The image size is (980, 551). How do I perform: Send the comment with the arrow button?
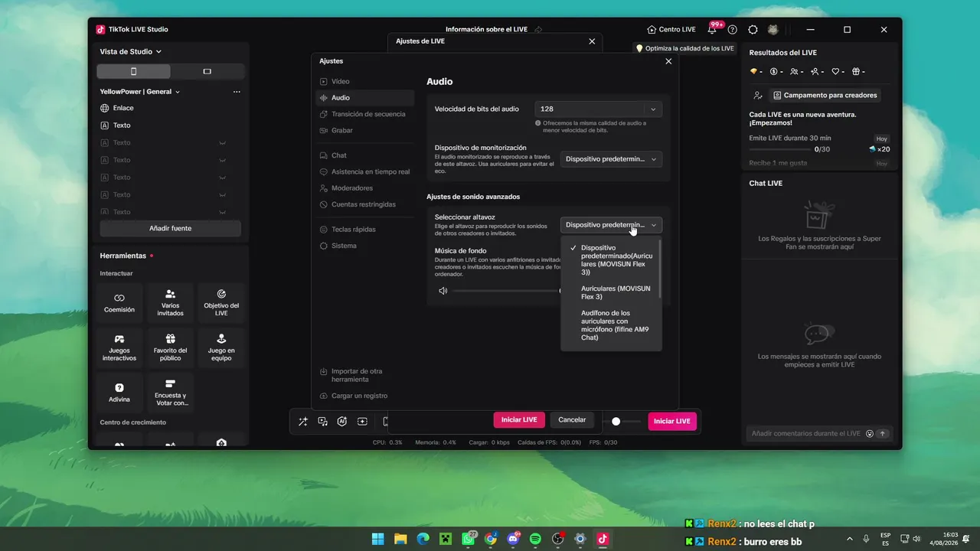882,434
